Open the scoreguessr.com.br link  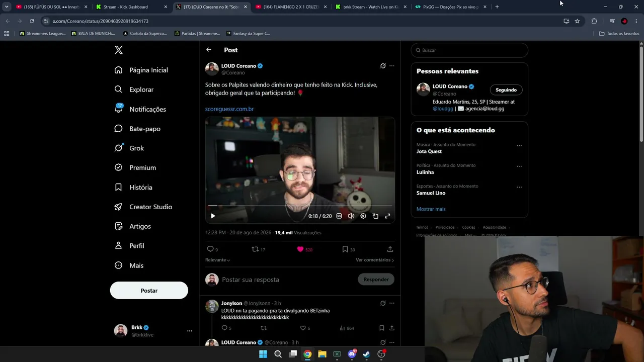(229, 109)
